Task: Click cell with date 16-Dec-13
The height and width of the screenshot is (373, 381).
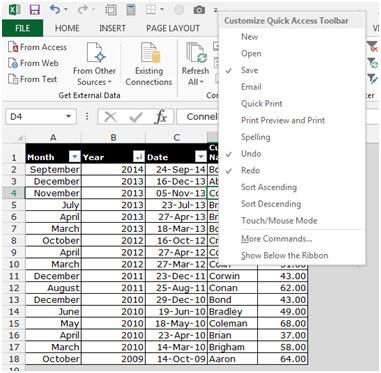Action: click(x=176, y=181)
